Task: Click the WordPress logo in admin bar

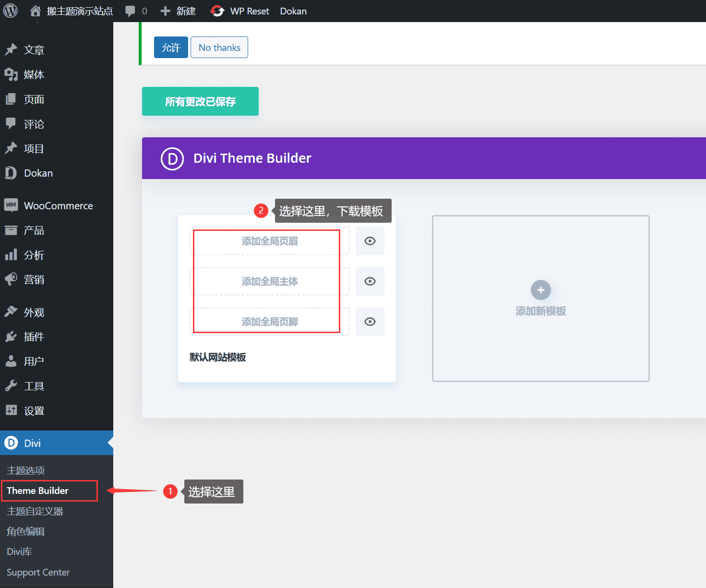Action: coord(10,11)
